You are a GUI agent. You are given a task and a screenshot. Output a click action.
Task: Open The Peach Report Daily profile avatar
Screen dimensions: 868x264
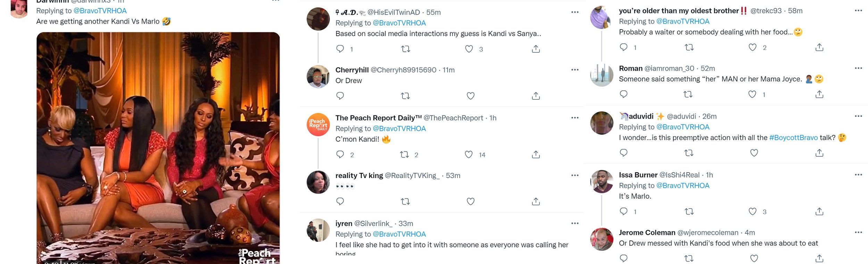318,125
